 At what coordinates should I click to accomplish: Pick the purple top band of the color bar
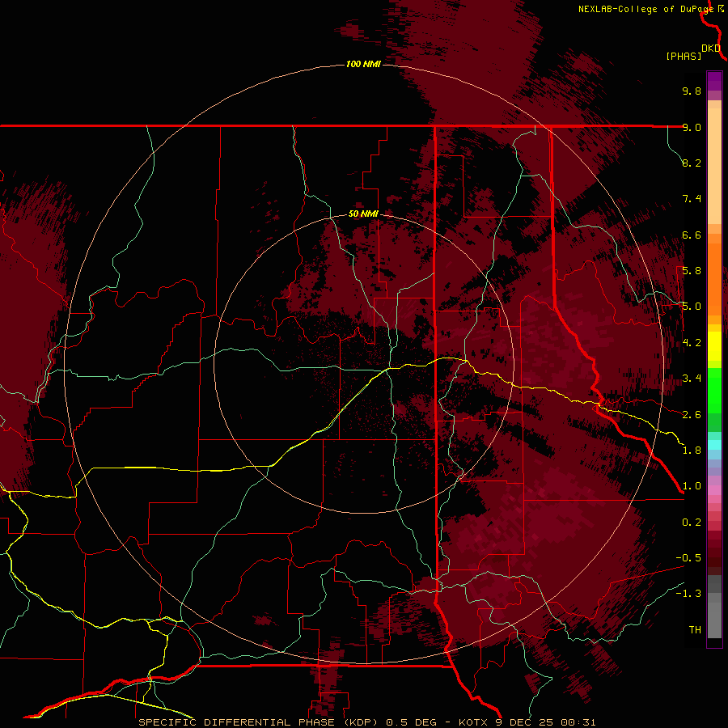(x=714, y=81)
